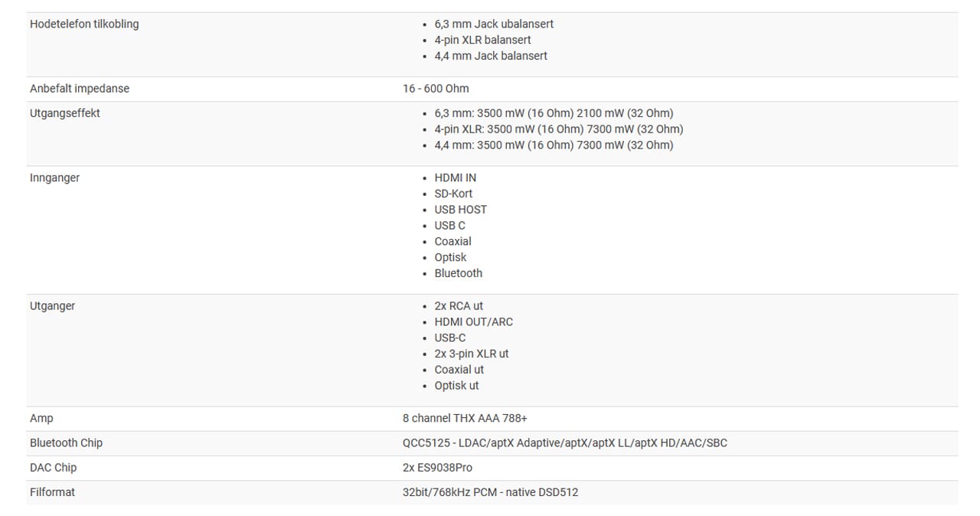Select the USB HOST input entry
Image resolution: width=980 pixels, height=516 pixels.
click(460, 210)
